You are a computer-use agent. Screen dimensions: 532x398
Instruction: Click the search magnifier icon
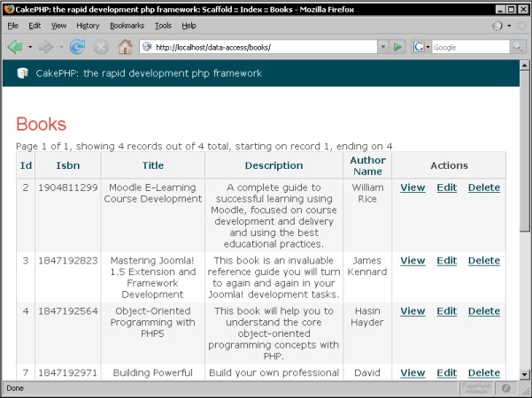518,47
